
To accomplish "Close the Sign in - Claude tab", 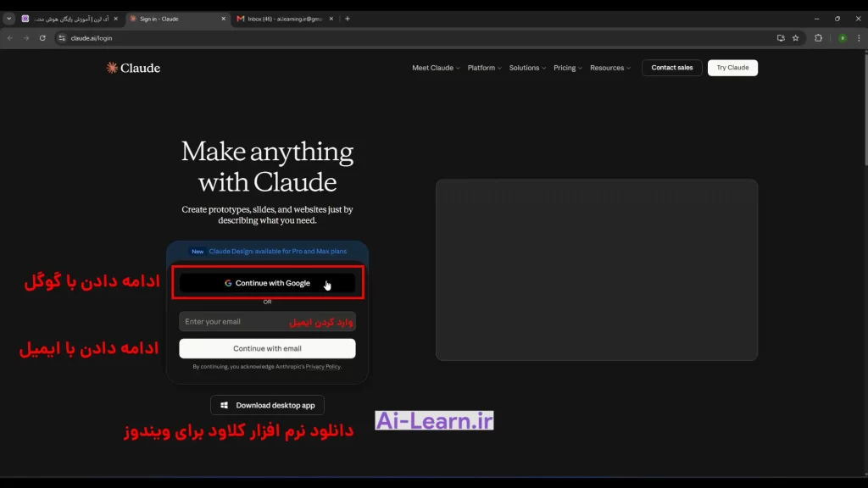I will (x=224, y=19).
